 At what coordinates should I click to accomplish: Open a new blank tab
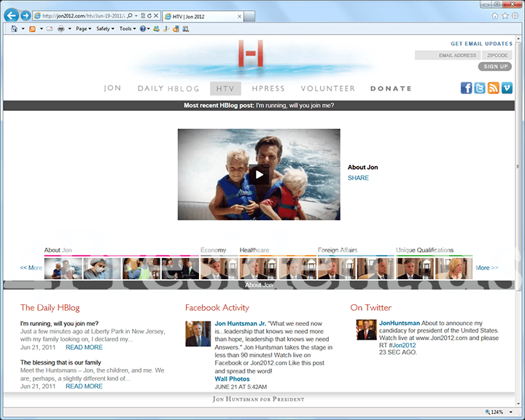249,17
